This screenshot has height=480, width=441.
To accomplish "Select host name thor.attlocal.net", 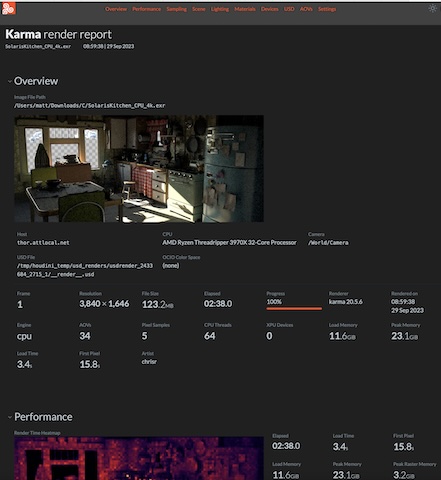I will pyautogui.click(x=43, y=243).
